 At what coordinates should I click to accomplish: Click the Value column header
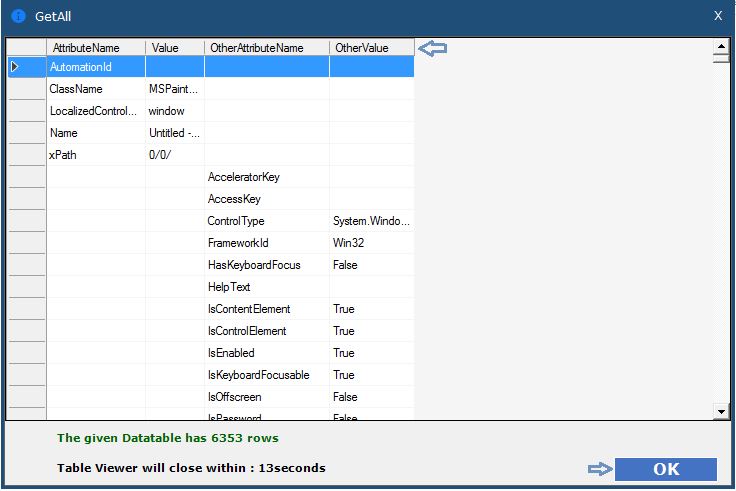click(174, 48)
